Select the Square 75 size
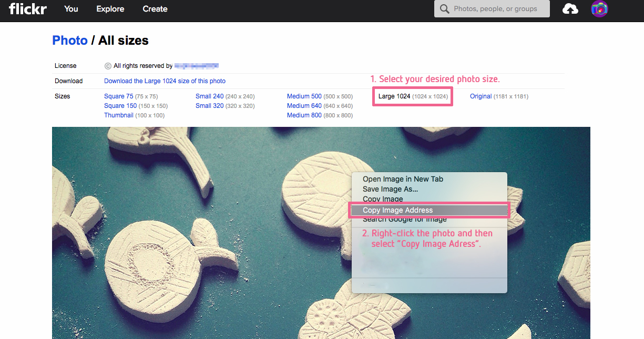The height and width of the screenshot is (339, 644). (x=118, y=96)
